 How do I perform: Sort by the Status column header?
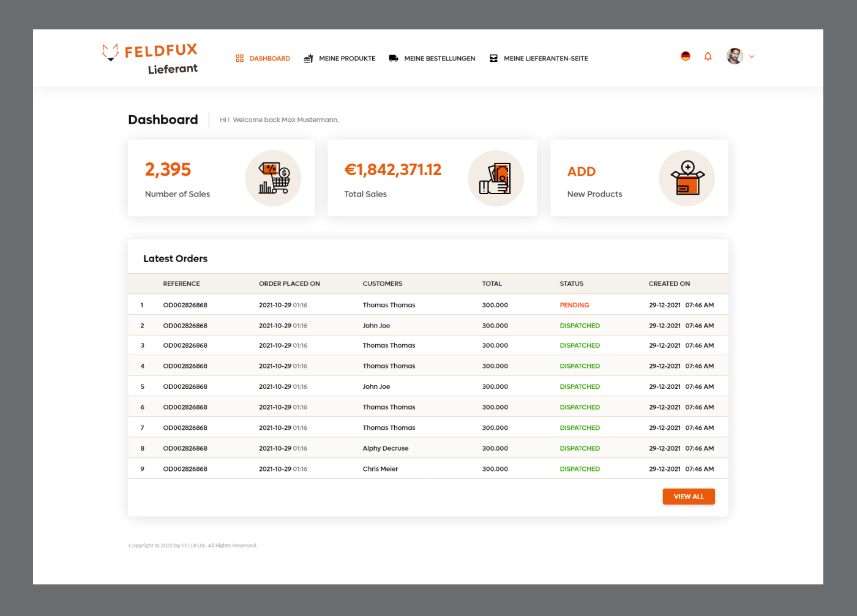click(x=571, y=284)
